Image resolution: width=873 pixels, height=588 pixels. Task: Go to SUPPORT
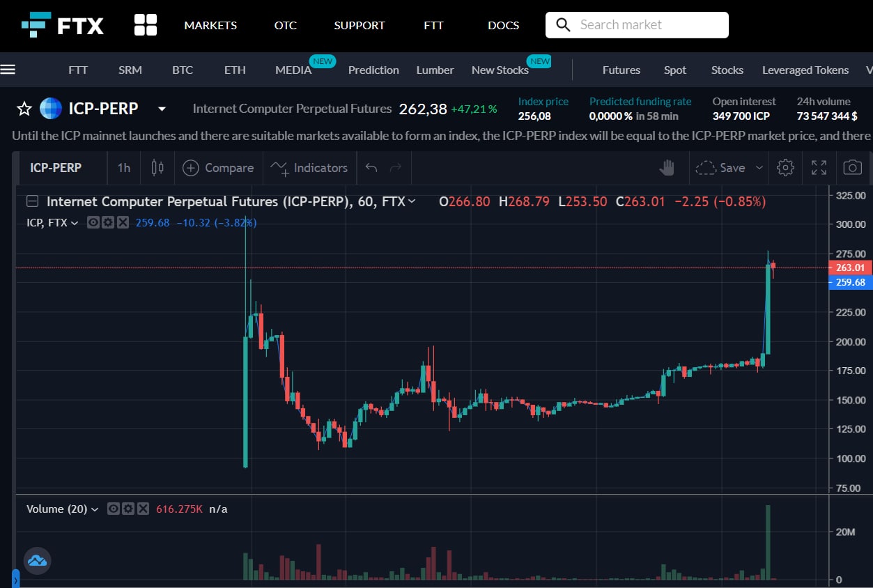point(360,25)
